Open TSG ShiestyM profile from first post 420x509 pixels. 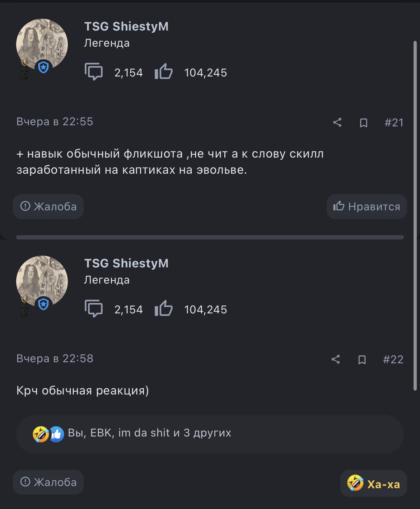click(x=126, y=27)
